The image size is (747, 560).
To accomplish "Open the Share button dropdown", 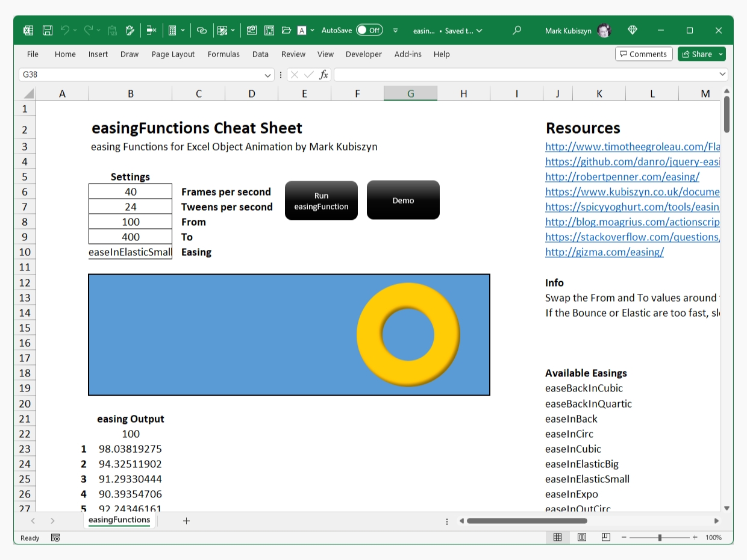I will tap(720, 54).
